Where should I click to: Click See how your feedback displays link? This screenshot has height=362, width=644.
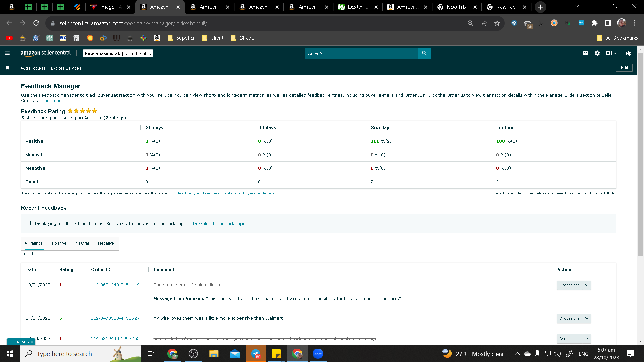[227, 193]
